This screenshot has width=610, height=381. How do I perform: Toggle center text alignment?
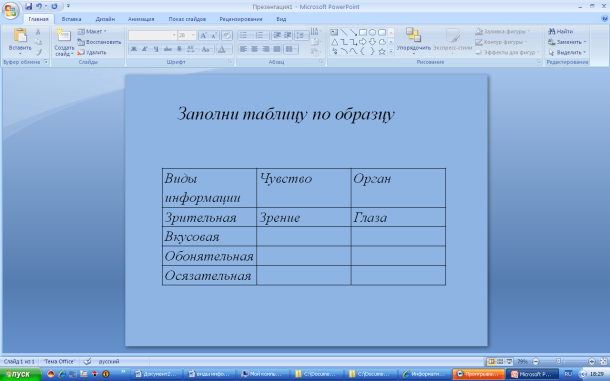254,49
